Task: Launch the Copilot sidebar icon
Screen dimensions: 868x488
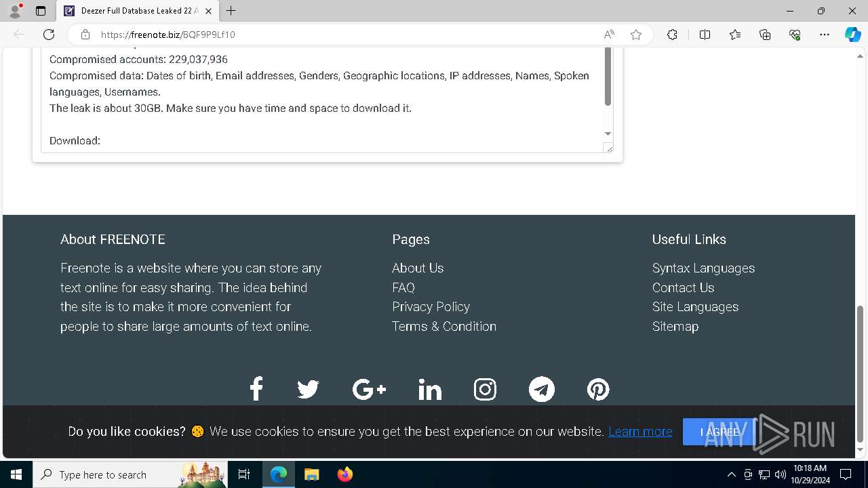Action: [852, 35]
